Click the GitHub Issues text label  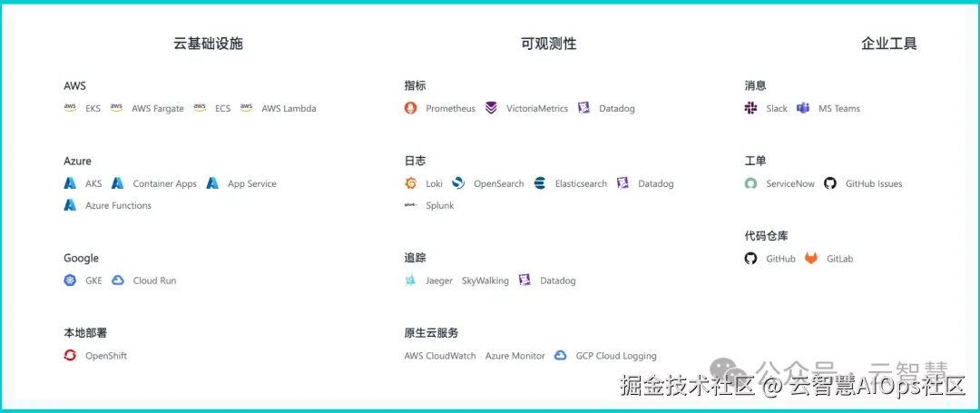(874, 183)
